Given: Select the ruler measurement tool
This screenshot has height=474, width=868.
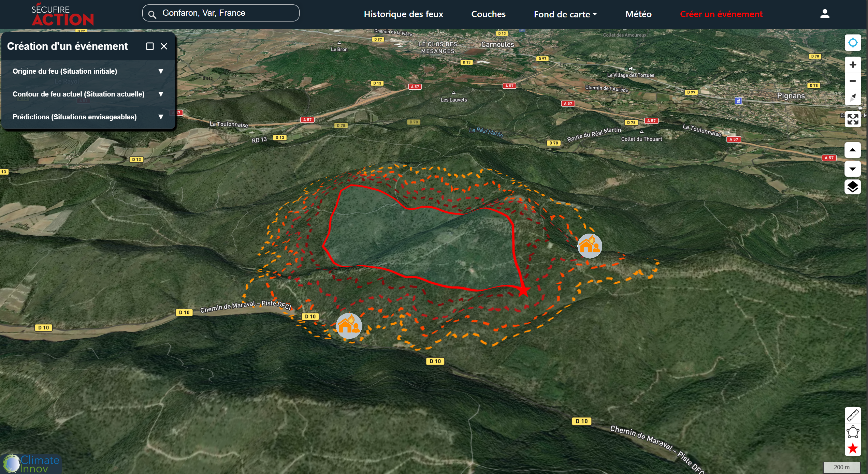Looking at the screenshot, I should point(853,415).
